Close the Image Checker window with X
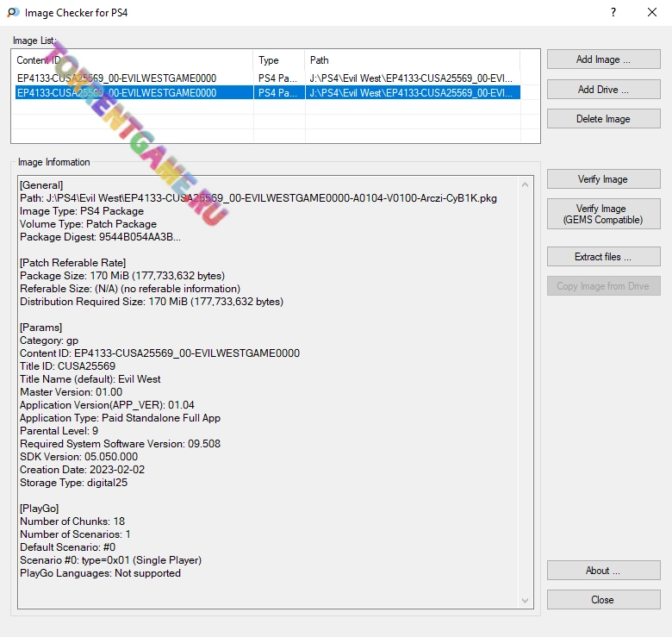This screenshot has width=672, height=637. [x=652, y=13]
